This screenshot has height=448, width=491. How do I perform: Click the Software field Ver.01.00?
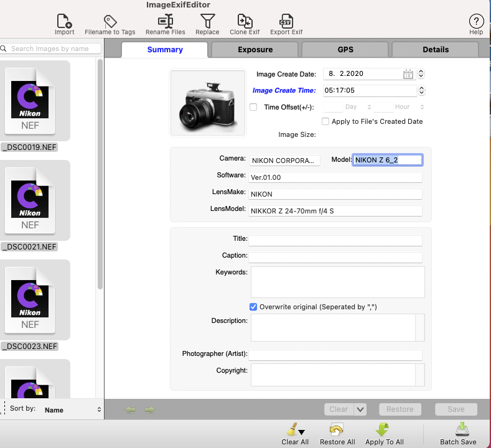(335, 177)
